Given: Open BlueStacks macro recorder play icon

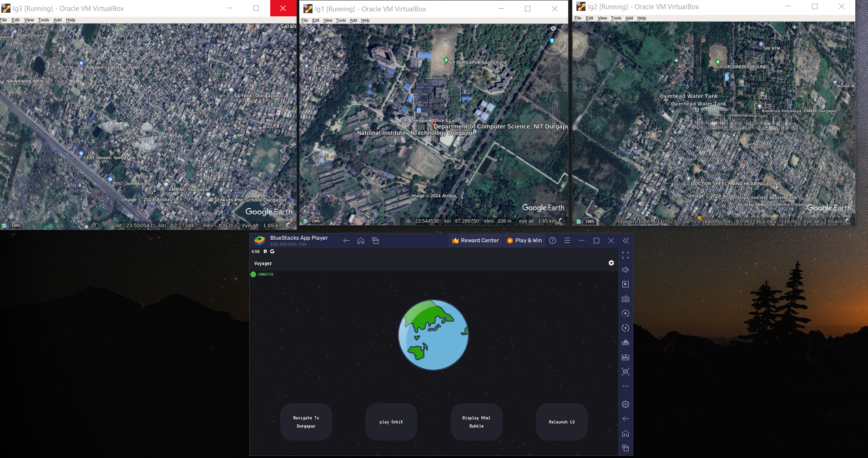Looking at the screenshot, I should coord(626,313).
